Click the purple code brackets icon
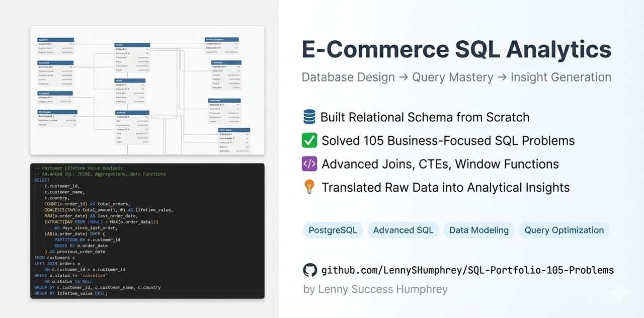This screenshot has height=318, width=644. pyautogui.click(x=309, y=164)
